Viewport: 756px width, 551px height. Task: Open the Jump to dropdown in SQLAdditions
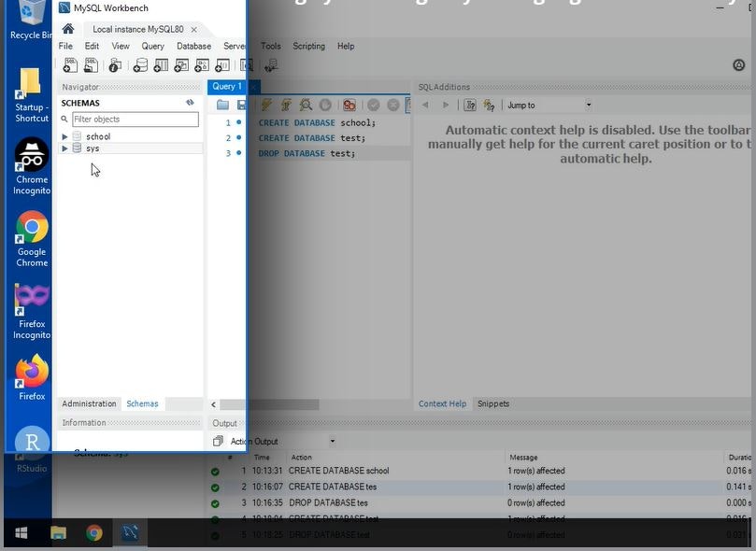pyautogui.click(x=547, y=105)
